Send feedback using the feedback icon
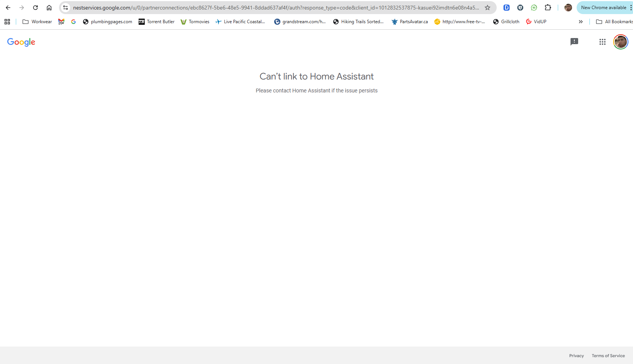The width and height of the screenshot is (633, 364). click(x=574, y=42)
